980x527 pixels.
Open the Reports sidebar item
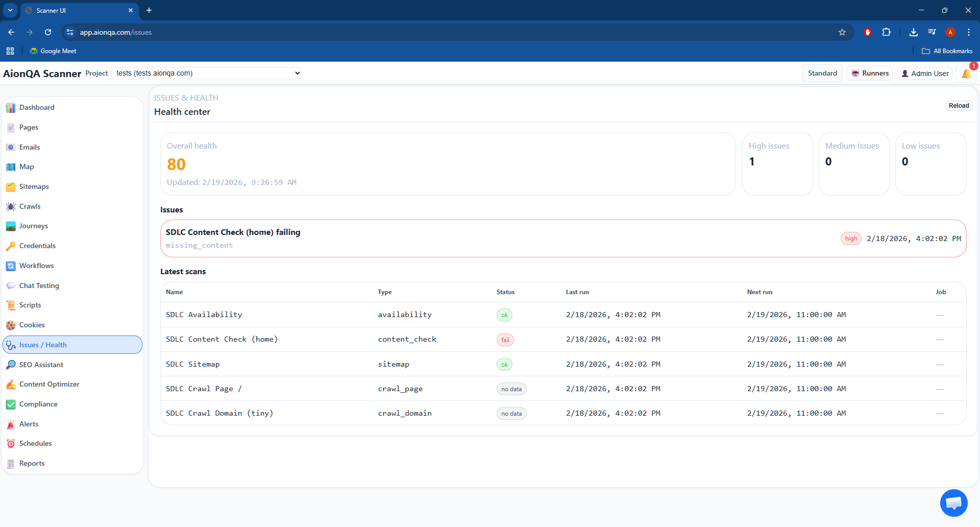(32, 463)
